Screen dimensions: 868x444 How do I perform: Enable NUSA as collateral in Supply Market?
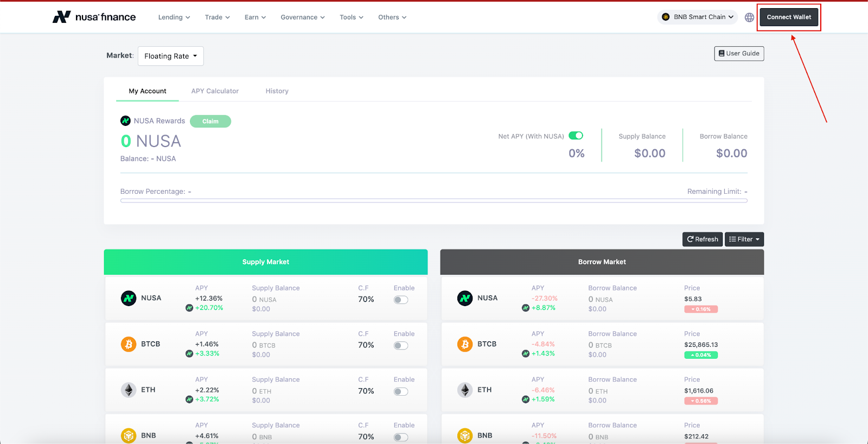pos(401,300)
